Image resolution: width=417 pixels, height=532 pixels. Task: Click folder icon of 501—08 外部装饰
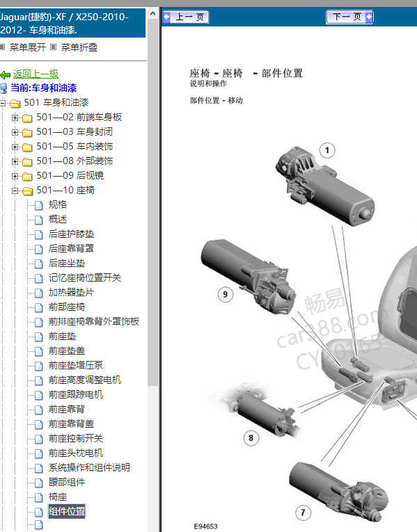click(27, 162)
